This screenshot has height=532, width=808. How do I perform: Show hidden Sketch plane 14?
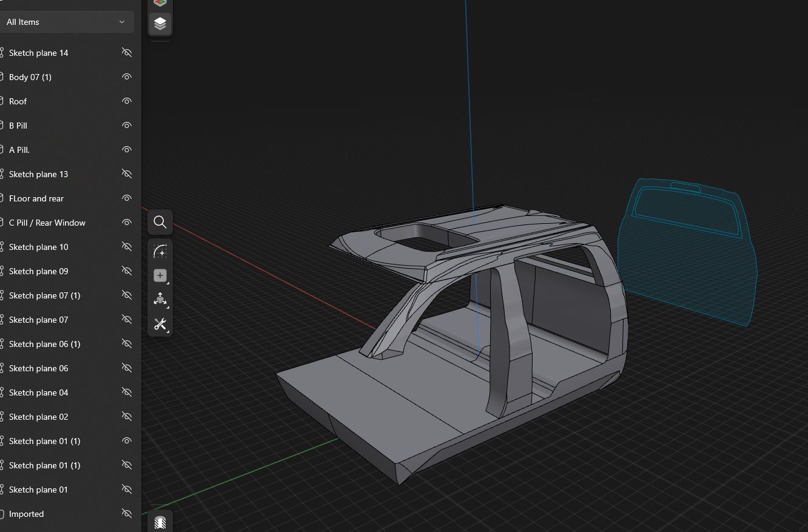tap(127, 53)
